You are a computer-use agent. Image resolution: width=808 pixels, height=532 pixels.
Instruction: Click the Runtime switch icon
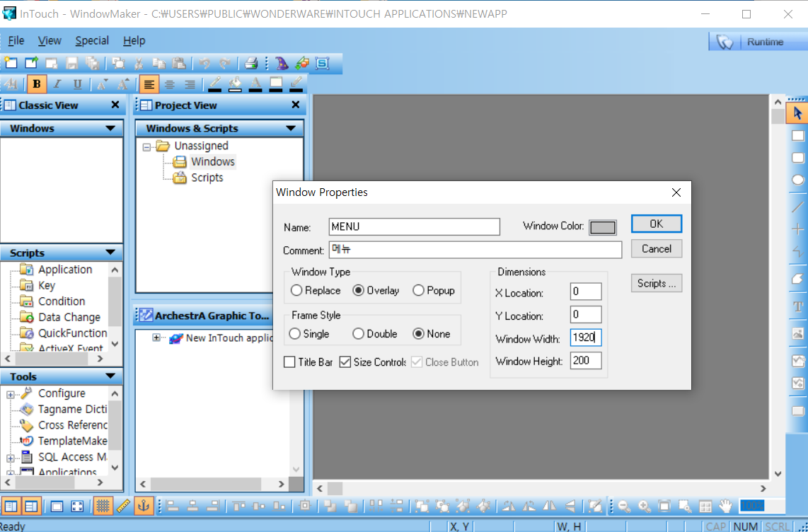pos(725,42)
